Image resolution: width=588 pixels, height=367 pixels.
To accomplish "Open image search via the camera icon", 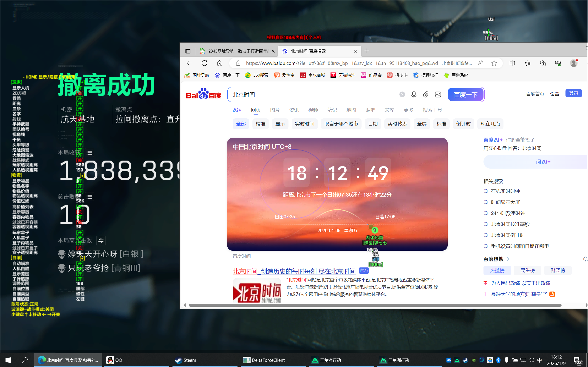I will (x=438, y=95).
